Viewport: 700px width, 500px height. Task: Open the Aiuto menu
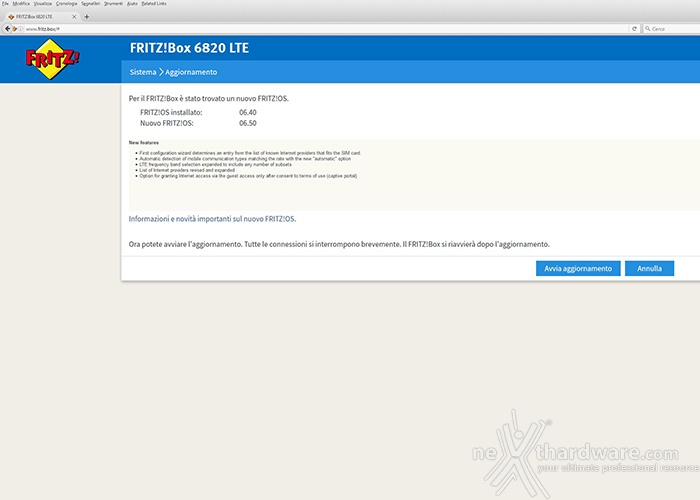(132, 4)
